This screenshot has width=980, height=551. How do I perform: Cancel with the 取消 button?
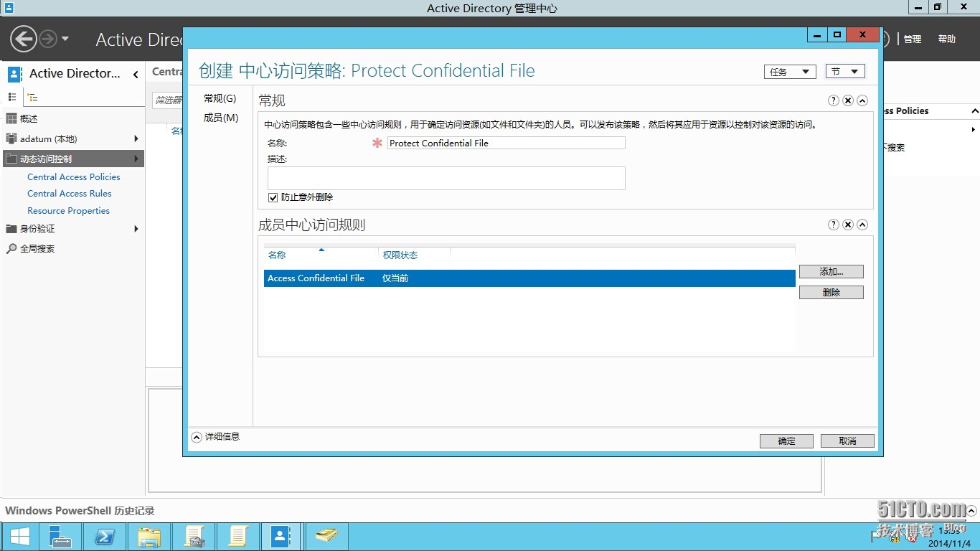pos(847,441)
